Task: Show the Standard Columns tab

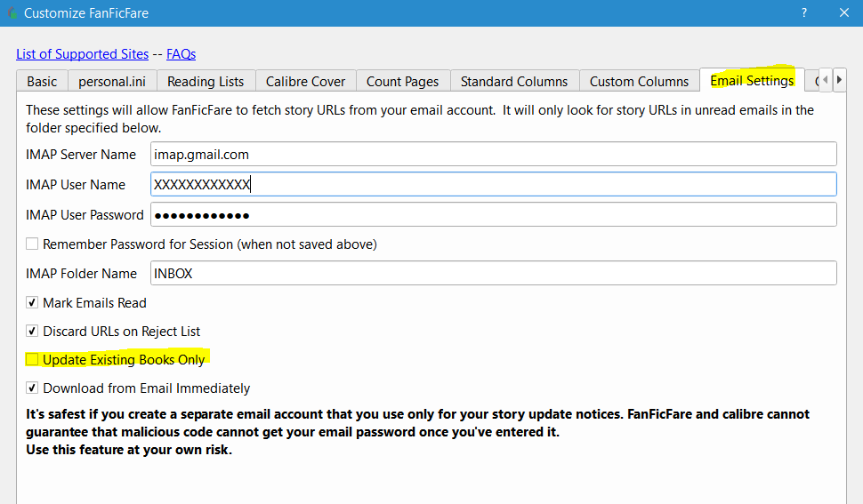Action: (514, 81)
